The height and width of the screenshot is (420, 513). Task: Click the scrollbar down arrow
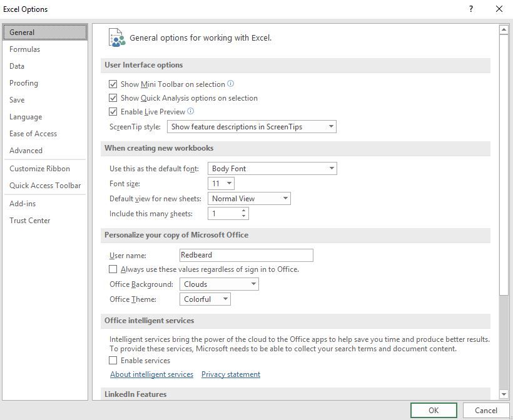(x=504, y=394)
